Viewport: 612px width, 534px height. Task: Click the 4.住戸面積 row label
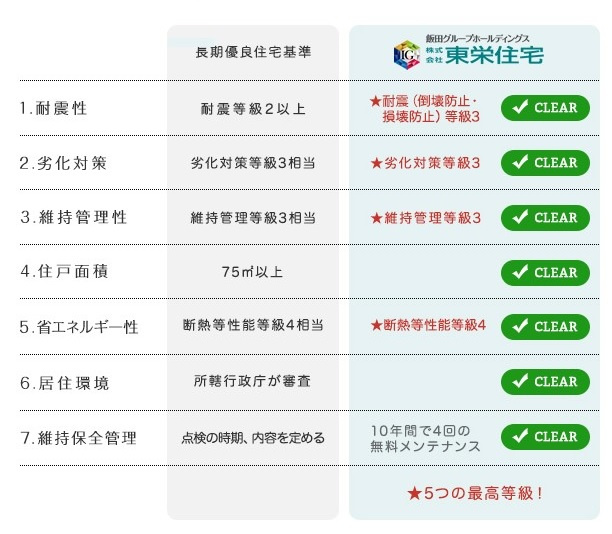click(x=64, y=271)
